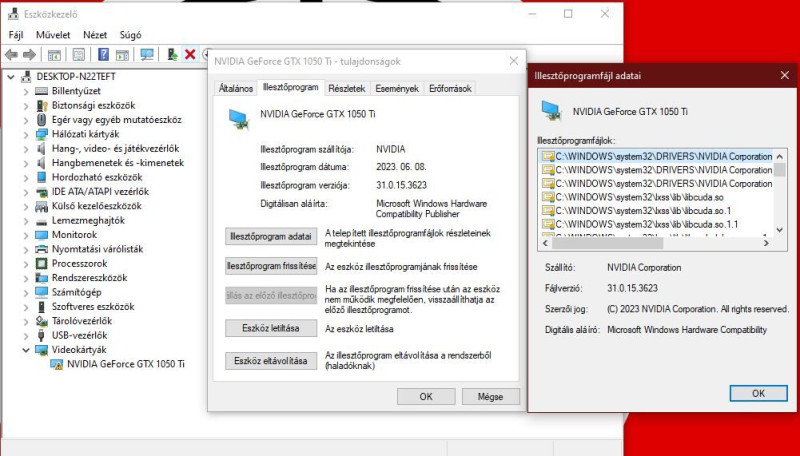This screenshot has width=800, height=456.
Task: Expand the Rendszereszközök category
Action: coord(26,278)
